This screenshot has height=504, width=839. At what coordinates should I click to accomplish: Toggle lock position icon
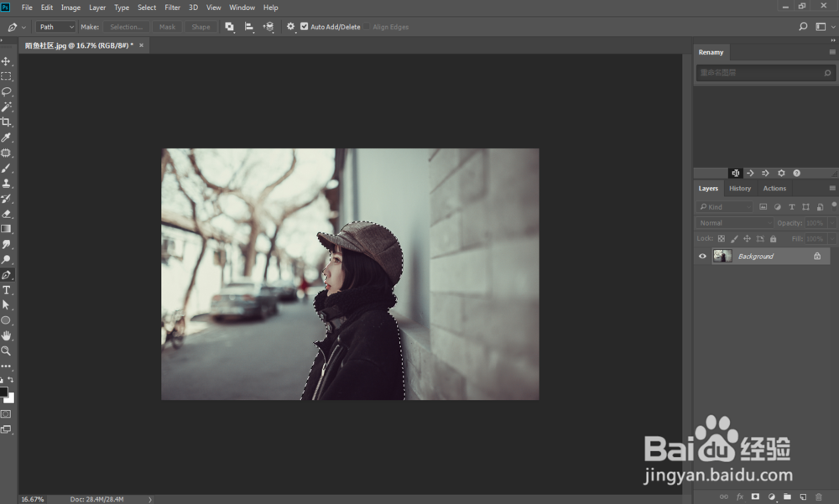pos(747,239)
